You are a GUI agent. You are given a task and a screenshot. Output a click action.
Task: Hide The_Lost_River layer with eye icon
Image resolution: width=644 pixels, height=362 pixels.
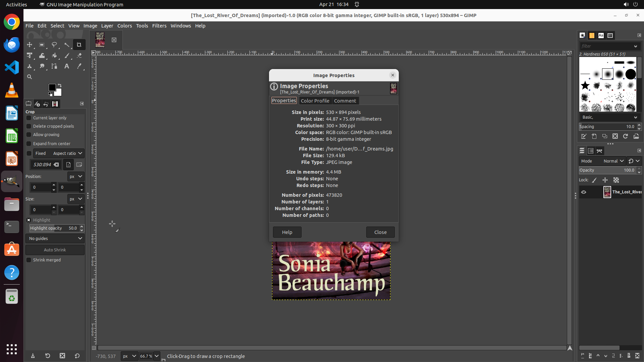tap(584, 192)
